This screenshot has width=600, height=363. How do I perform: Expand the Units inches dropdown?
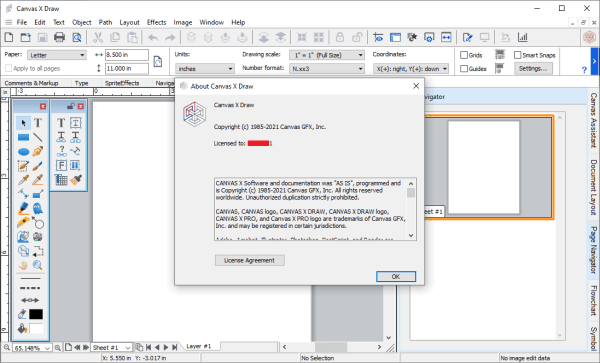(205, 69)
